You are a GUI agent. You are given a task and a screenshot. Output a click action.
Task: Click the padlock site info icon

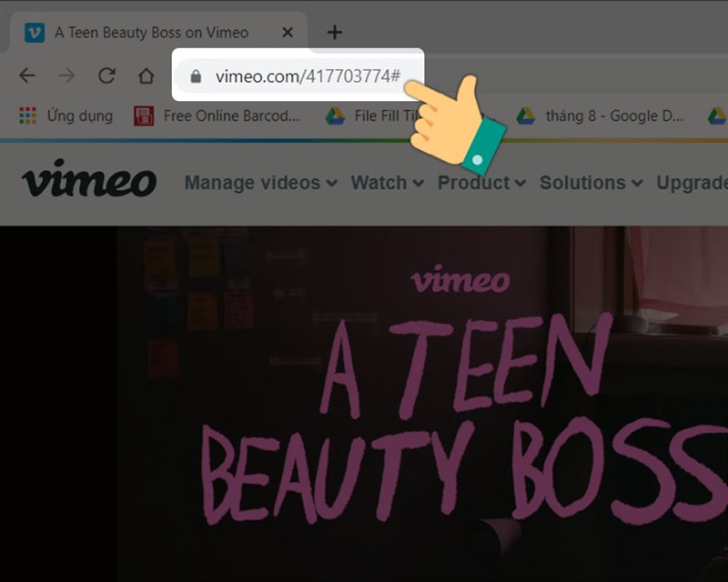point(196,76)
